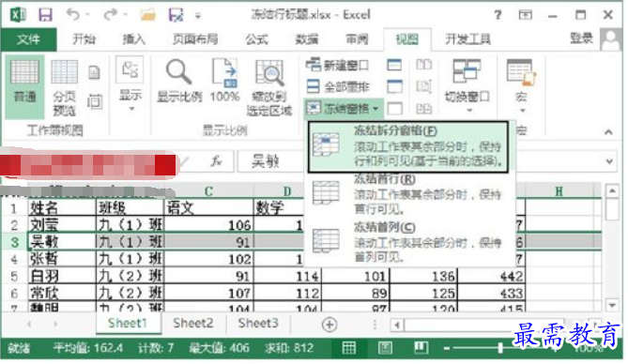The image size is (628, 364).
Task: Click 全部重排 button
Action: (x=338, y=86)
